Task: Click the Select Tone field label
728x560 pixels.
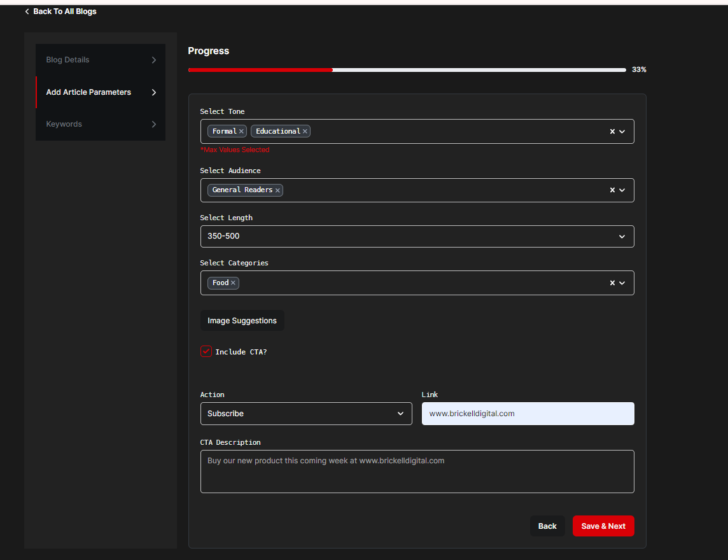Action: [222, 111]
